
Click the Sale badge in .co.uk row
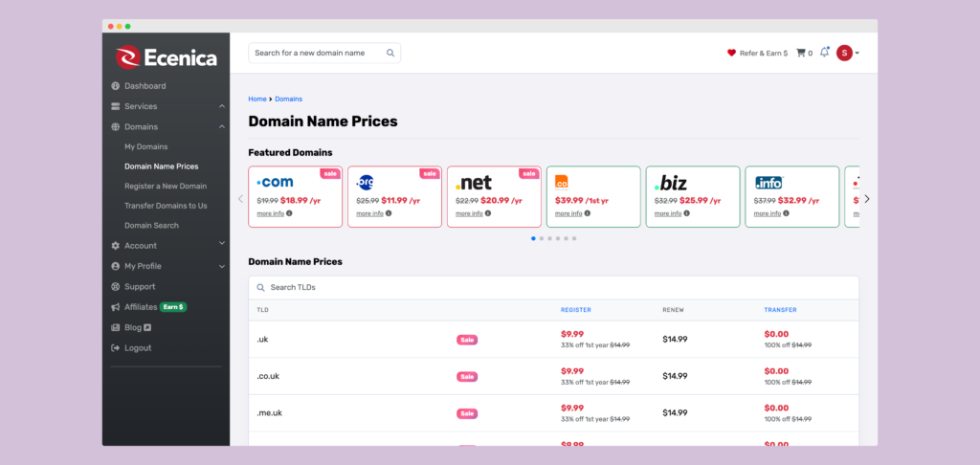click(x=467, y=377)
